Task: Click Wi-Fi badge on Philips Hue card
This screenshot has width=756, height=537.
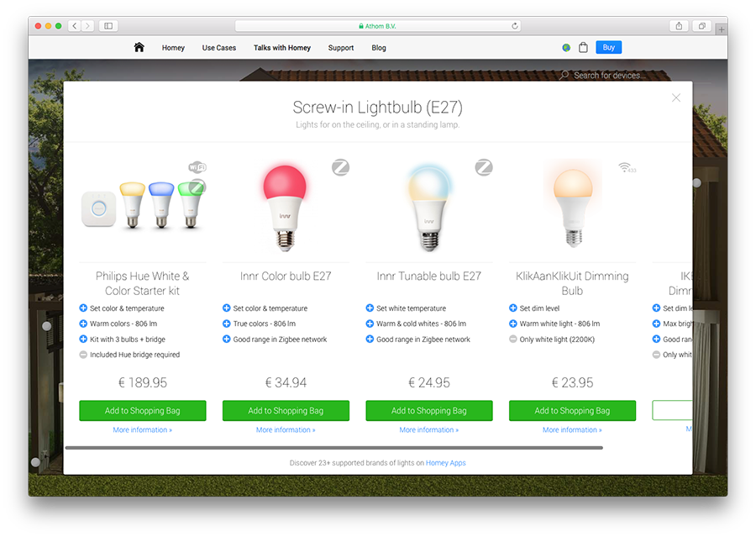Action: (197, 167)
